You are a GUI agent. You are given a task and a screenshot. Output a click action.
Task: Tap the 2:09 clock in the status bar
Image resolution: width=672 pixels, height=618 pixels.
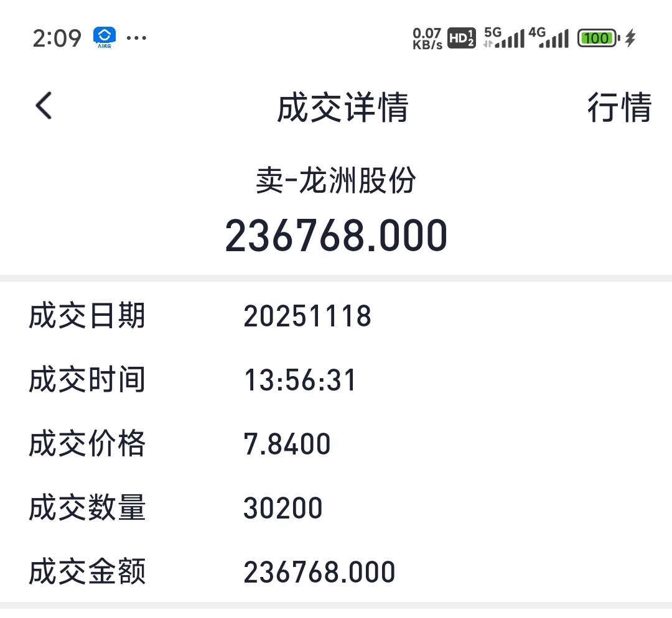pos(57,39)
